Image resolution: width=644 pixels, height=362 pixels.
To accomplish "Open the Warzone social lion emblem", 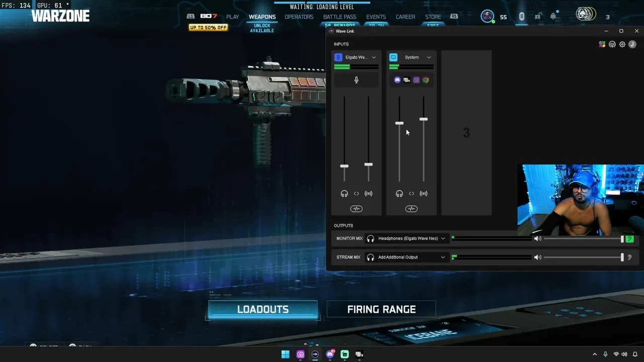I will pyautogui.click(x=586, y=15).
